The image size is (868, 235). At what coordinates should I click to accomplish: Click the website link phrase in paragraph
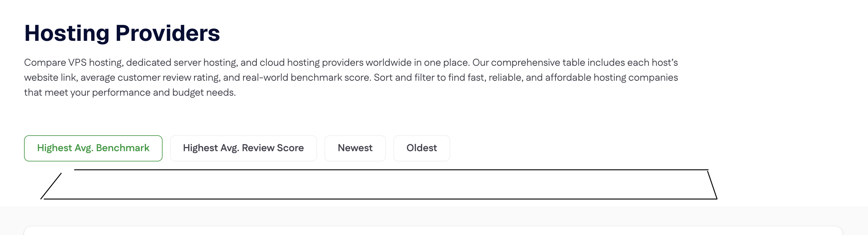(51, 77)
